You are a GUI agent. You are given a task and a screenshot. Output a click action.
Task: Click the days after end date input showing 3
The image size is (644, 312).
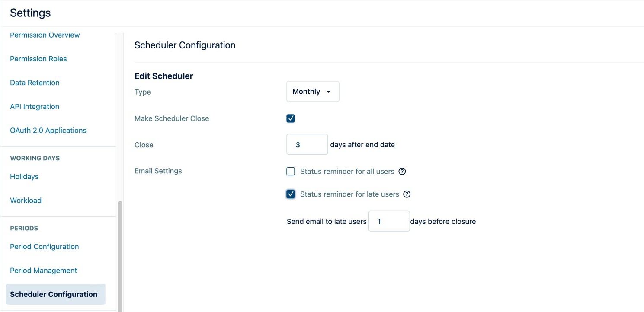(307, 144)
